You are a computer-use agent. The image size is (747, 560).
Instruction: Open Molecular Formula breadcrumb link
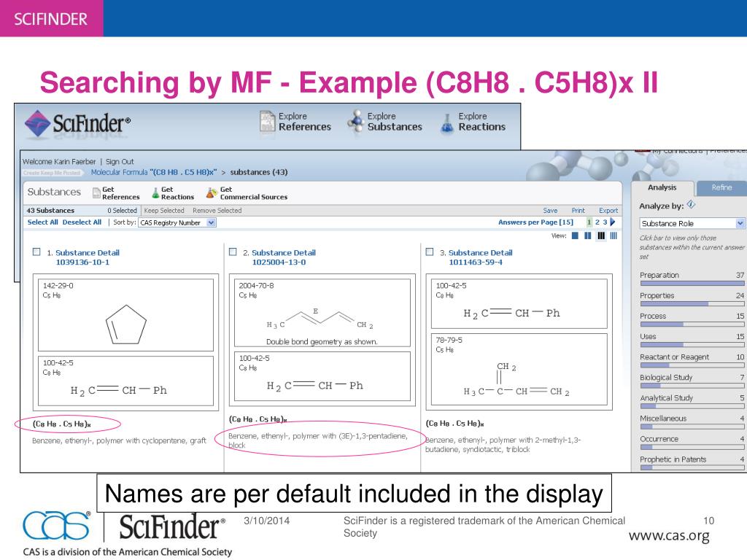point(154,172)
